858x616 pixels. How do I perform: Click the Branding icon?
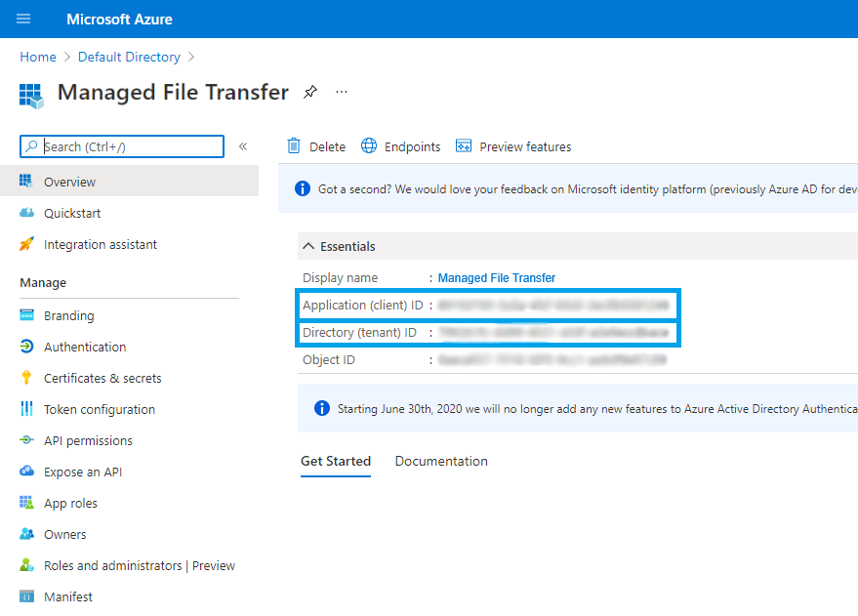pyautogui.click(x=26, y=315)
